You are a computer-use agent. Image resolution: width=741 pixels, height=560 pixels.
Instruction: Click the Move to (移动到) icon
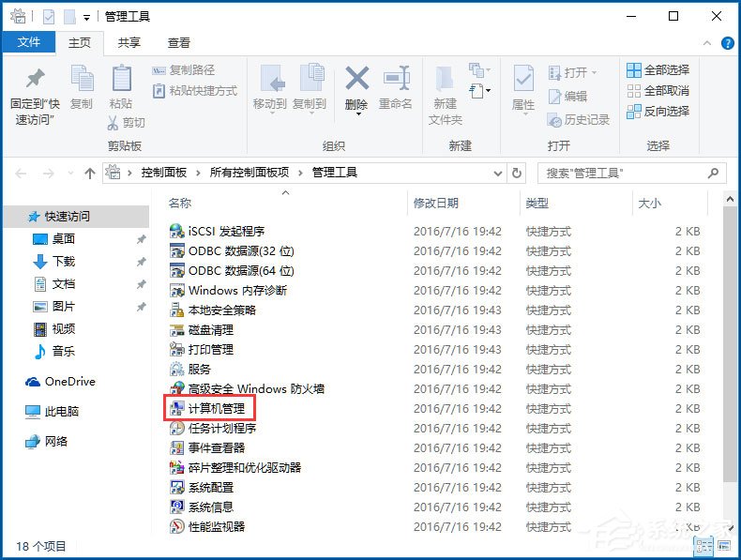click(x=273, y=78)
